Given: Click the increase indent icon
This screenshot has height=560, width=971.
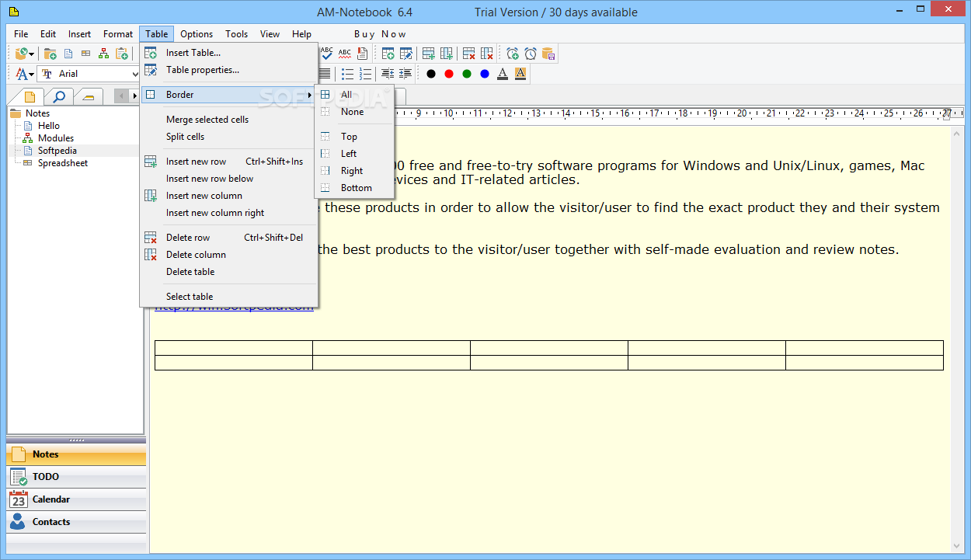Looking at the screenshot, I should tap(405, 74).
